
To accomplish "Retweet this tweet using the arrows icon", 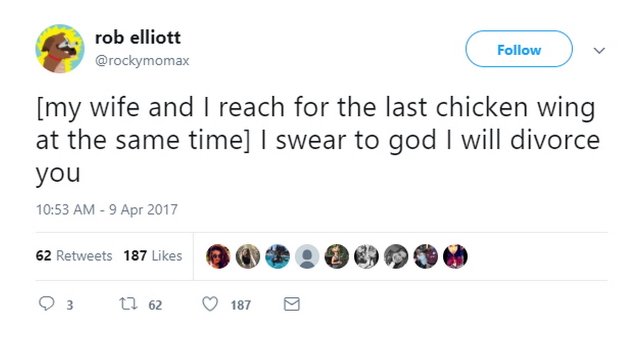I will (x=128, y=303).
